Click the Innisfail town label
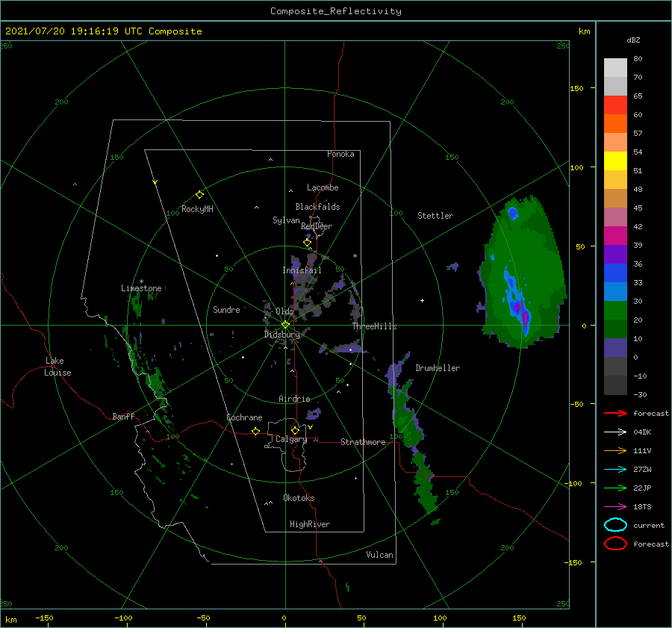 click(302, 270)
